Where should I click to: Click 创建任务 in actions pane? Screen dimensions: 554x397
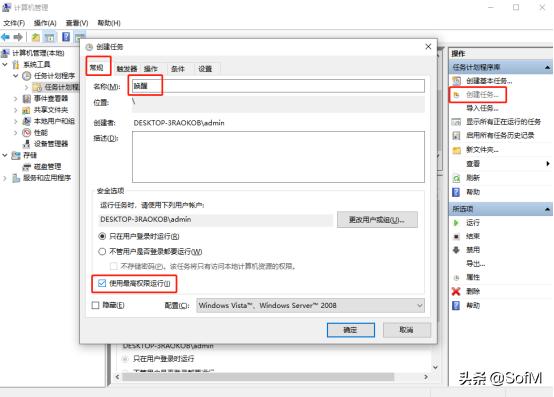[x=482, y=95]
